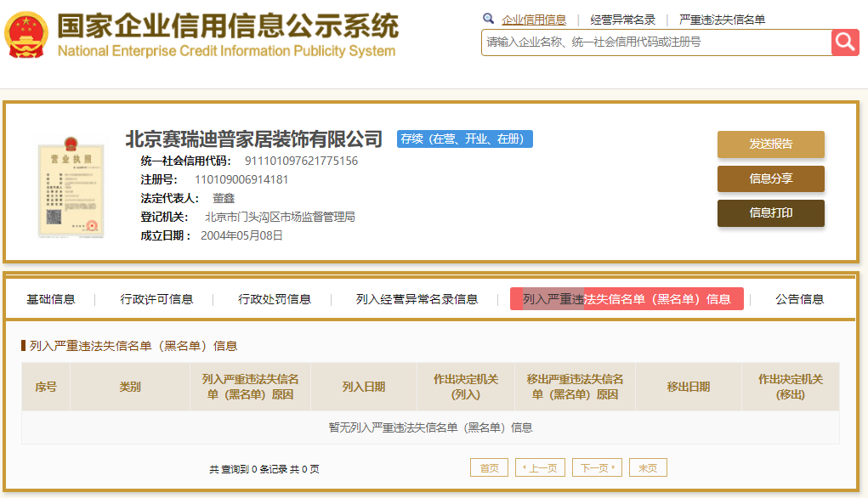868x498 pixels.
Task: Select the 经营异常名录 search category
Action: (623, 20)
